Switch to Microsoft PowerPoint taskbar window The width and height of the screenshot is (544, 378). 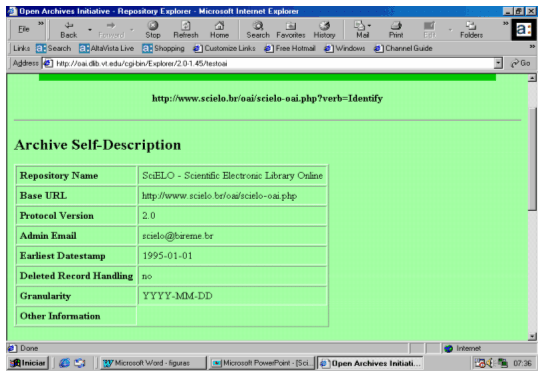point(262,363)
